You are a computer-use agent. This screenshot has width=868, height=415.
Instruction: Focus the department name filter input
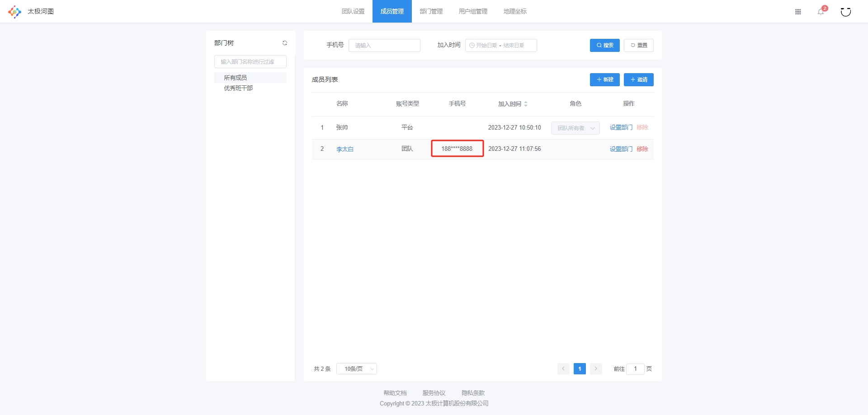pos(250,61)
